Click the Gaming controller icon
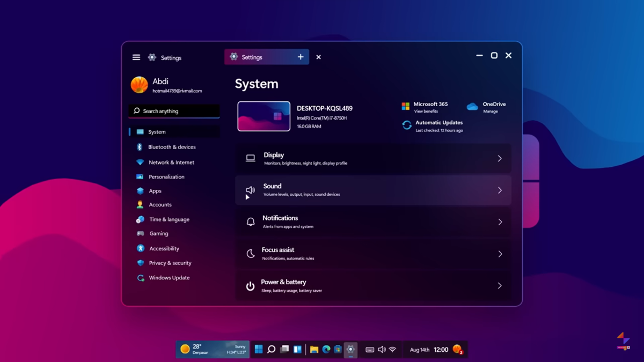The image size is (644, 362). 140,234
